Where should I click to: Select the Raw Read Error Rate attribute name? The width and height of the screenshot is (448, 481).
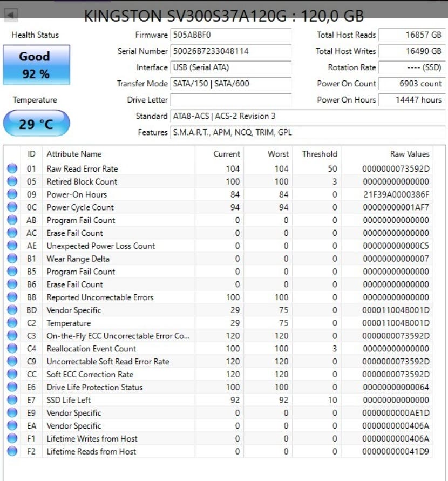[x=82, y=169]
